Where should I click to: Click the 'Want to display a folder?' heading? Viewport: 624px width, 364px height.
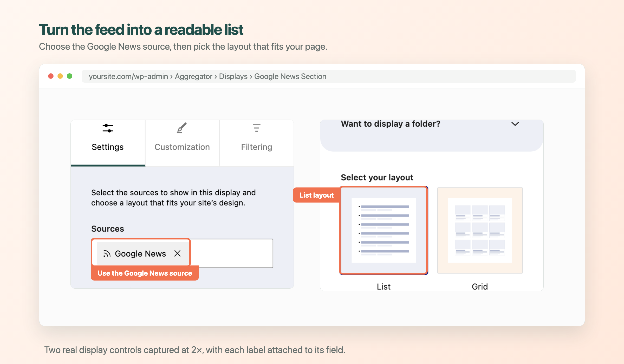click(x=391, y=124)
